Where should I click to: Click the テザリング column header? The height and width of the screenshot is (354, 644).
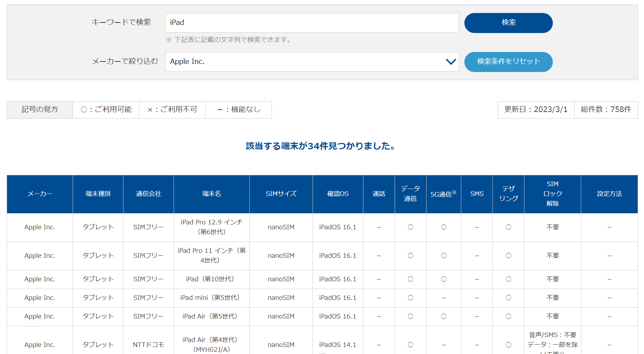508,194
